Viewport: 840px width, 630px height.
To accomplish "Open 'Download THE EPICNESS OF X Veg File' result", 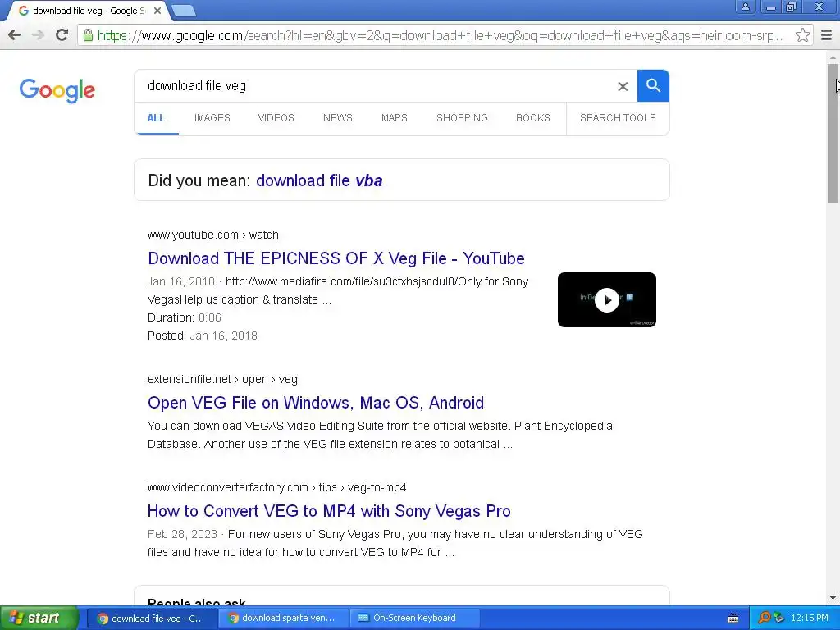I will 336,258.
